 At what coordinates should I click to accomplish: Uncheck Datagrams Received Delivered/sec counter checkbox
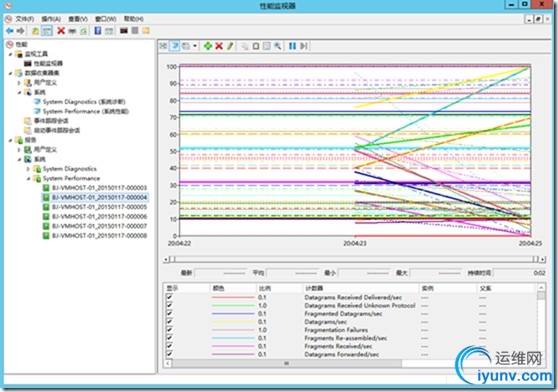(169, 297)
